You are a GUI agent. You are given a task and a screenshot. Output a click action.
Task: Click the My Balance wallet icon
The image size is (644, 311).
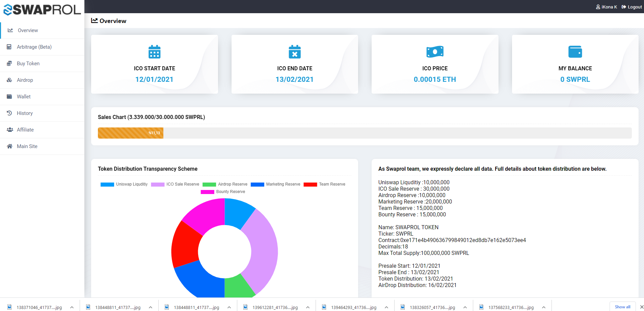click(x=575, y=52)
